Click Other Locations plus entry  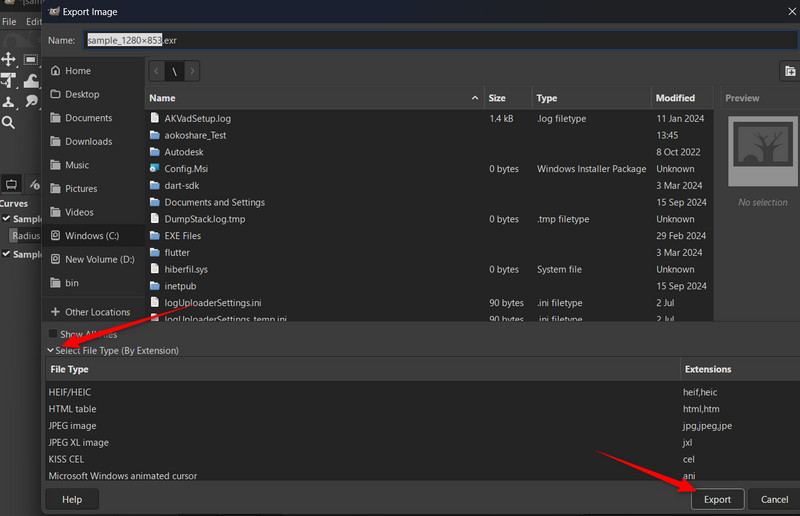pos(93,312)
